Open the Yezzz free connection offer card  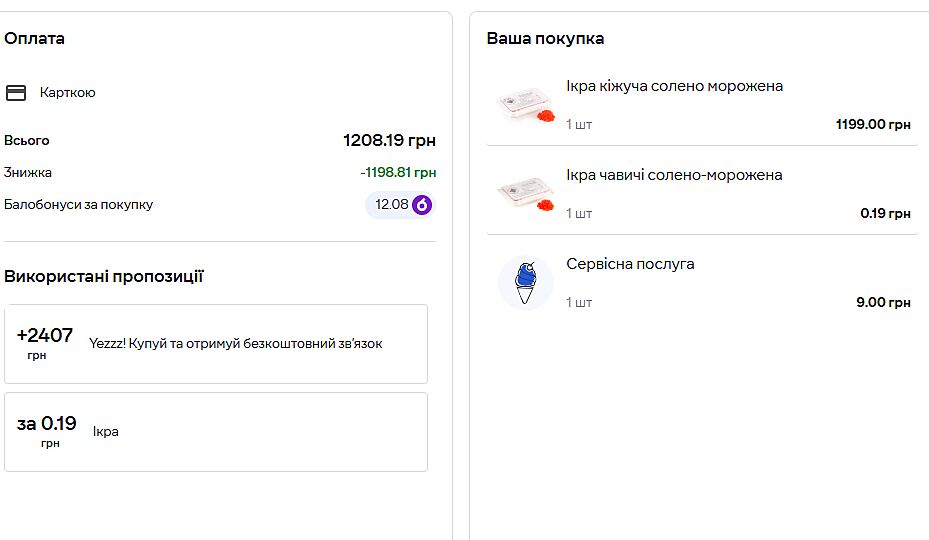click(x=216, y=344)
